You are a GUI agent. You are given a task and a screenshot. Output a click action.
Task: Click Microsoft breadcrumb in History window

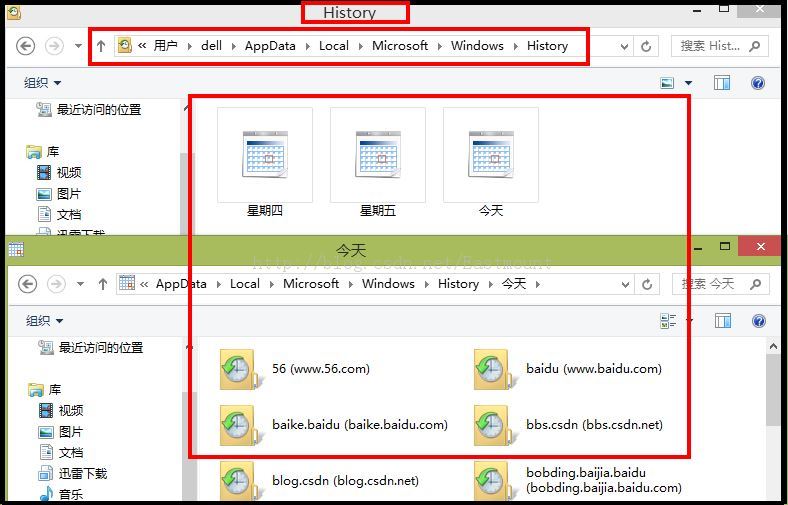(400, 46)
